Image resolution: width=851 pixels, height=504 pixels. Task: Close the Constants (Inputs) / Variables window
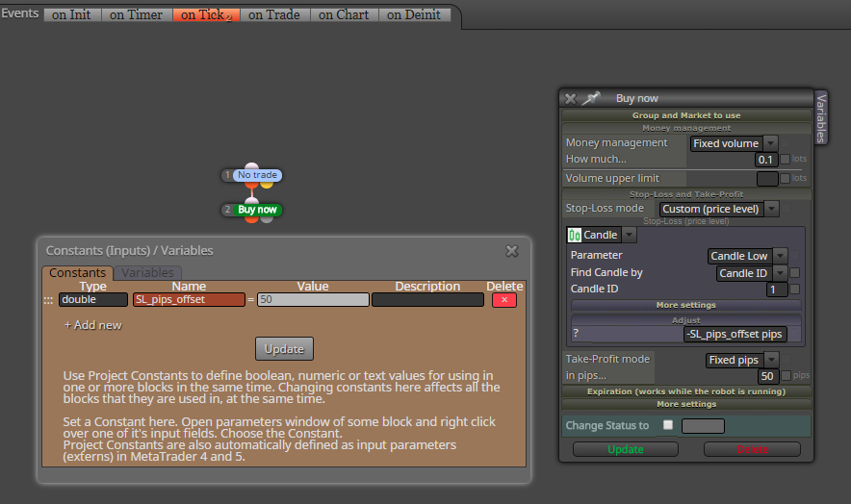coord(512,251)
